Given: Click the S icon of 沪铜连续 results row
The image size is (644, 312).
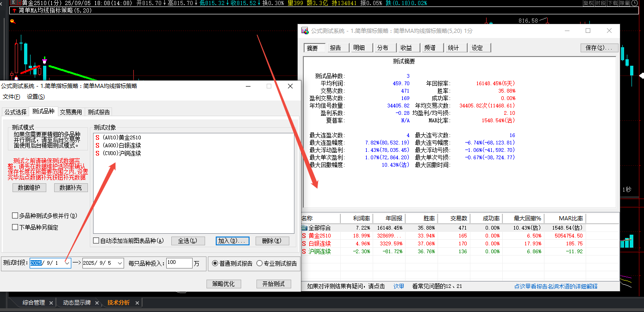Looking at the screenshot, I should coord(304,251).
